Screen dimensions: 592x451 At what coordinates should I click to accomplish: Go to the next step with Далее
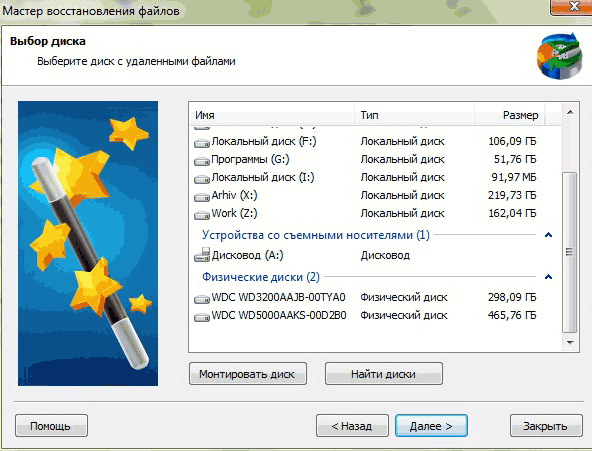[431, 426]
